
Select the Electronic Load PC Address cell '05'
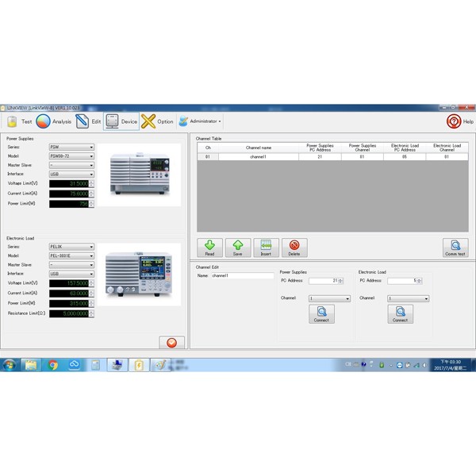405,157
